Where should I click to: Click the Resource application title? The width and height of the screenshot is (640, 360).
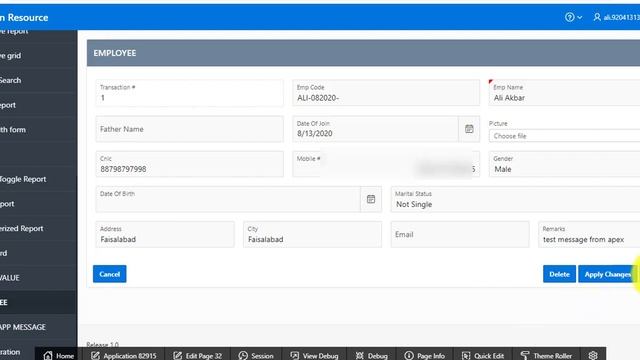[x=24, y=17]
